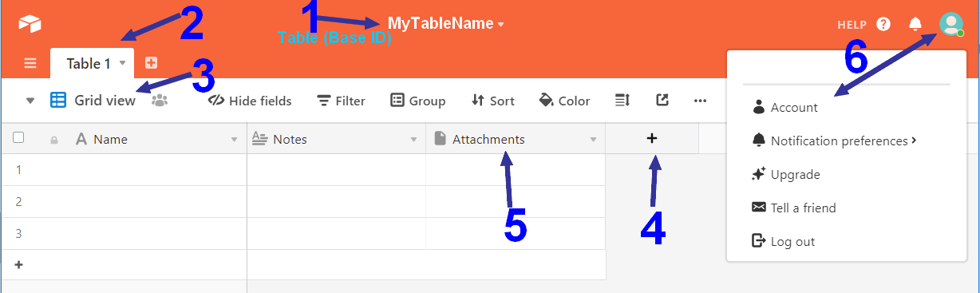Screen dimensions: 980x293
Task: Open the Filter button
Action: tap(341, 101)
